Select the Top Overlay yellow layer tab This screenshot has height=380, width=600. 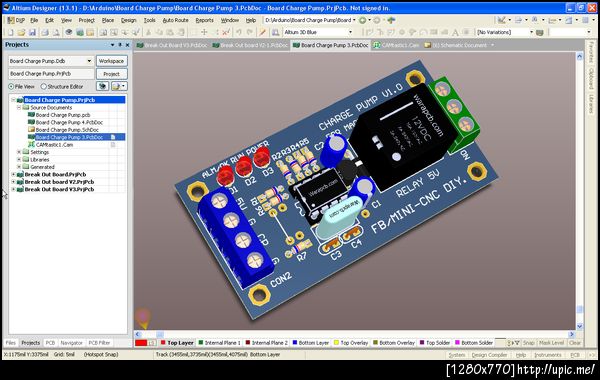pos(351,343)
